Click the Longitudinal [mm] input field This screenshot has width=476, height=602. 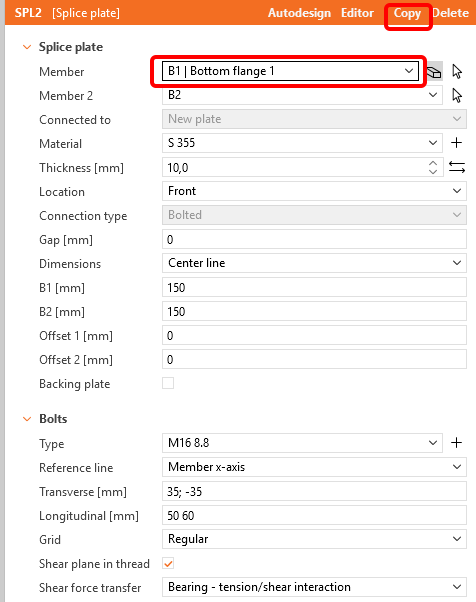tap(314, 515)
